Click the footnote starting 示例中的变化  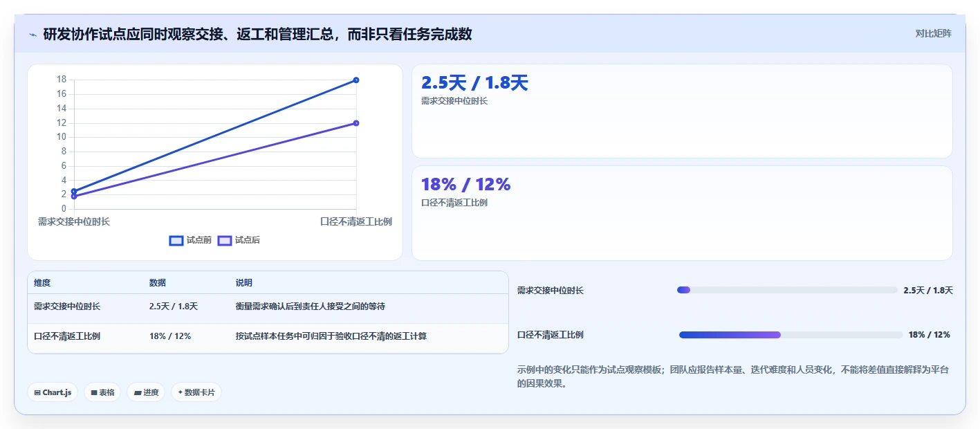(x=733, y=376)
